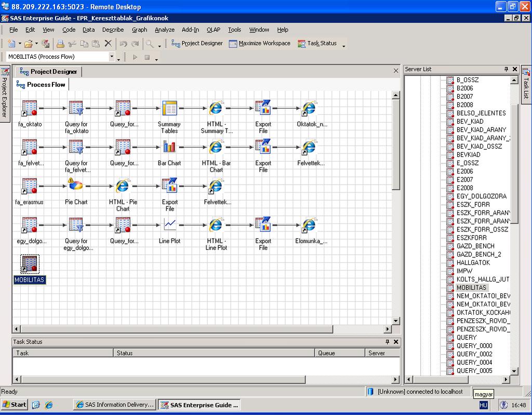Select the egy_dolgo... data node
This screenshot has height=415, width=532.
pyautogui.click(x=30, y=225)
